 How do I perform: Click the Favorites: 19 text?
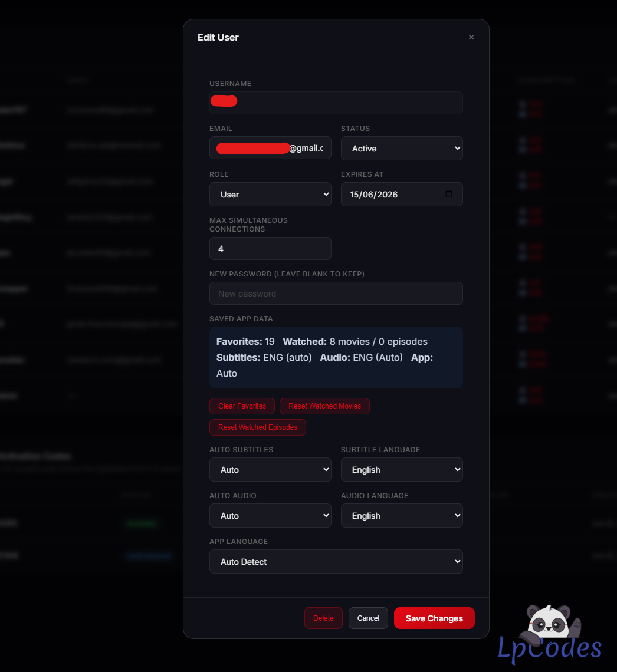(x=245, y=341)
